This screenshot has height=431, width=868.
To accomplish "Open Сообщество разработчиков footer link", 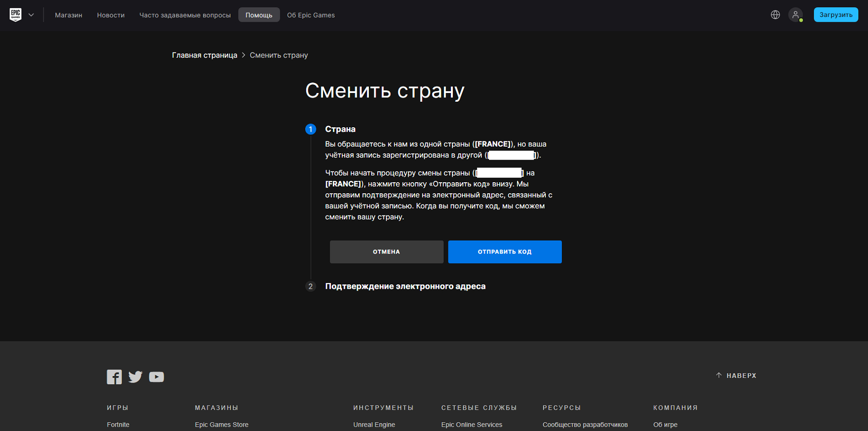I will tap(585, 425).
